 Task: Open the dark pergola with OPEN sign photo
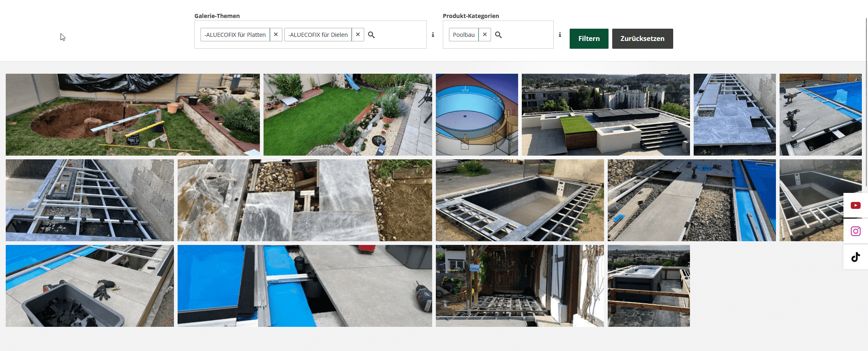point(520,286)
